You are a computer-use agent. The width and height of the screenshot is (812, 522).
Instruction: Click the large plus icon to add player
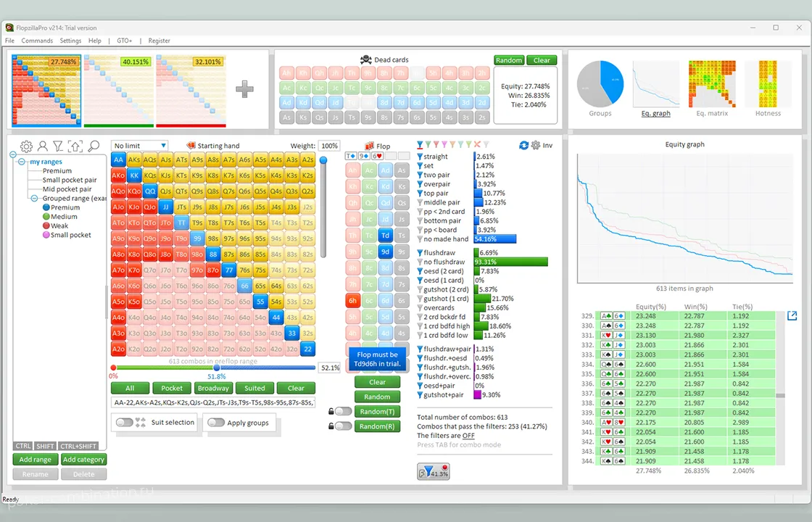click(244, 89)
